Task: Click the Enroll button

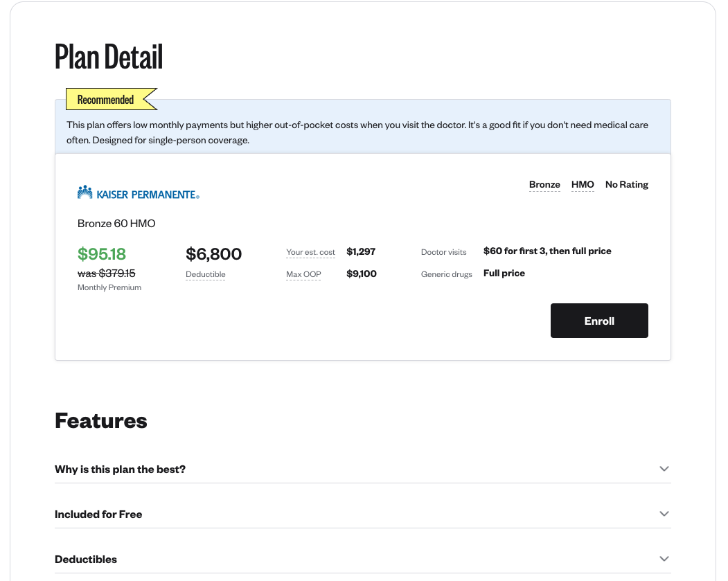Action: (x=599, y=321)
